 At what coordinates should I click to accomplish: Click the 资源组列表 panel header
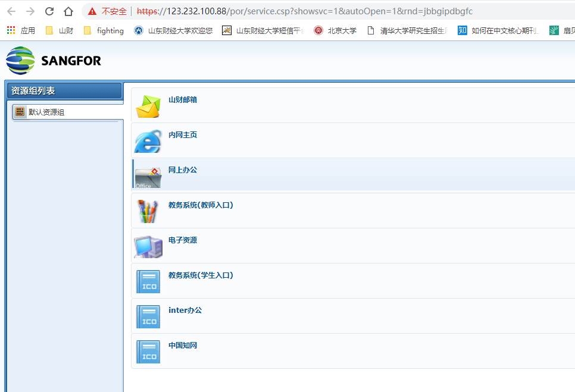click(64, 90)
